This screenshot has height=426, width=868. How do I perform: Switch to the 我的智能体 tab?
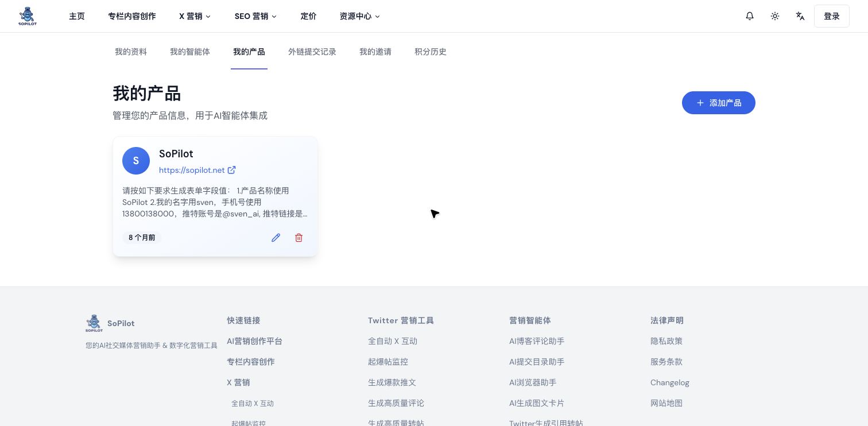(x=190, y=52)
